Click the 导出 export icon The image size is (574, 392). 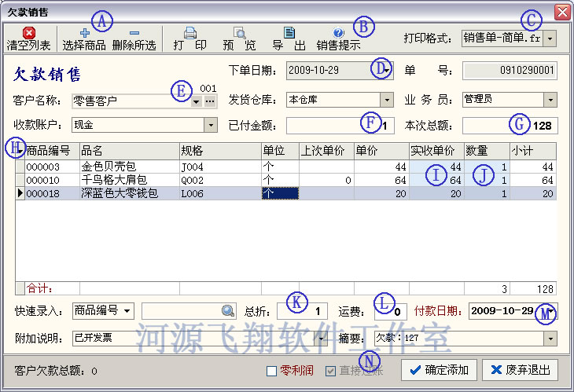pos(289,33)
